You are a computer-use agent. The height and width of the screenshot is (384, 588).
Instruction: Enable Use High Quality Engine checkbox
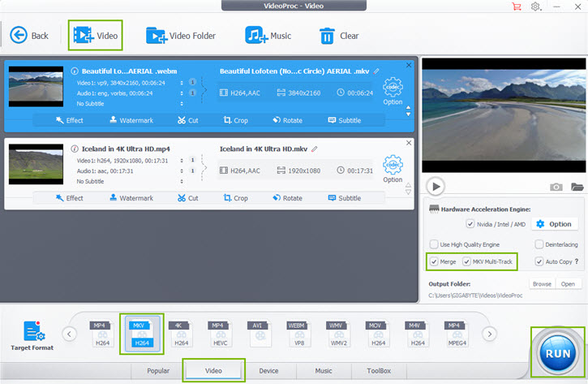tap(434, 244)
